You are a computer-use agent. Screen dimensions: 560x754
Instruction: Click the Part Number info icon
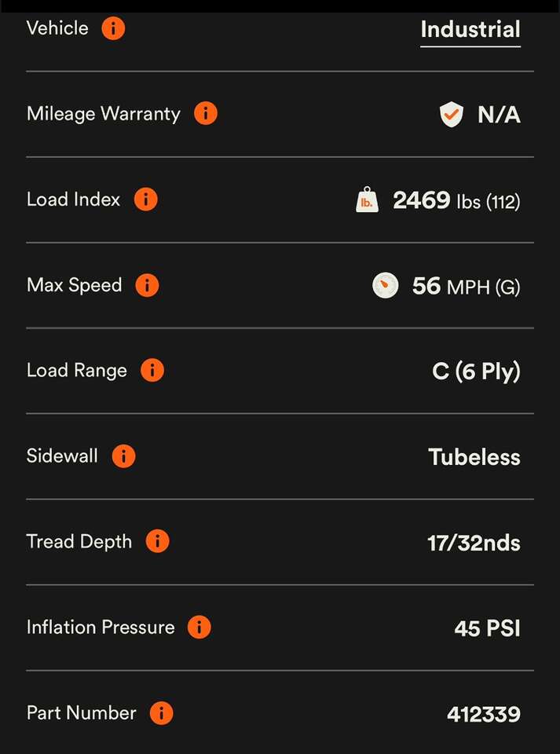[161, 713]
